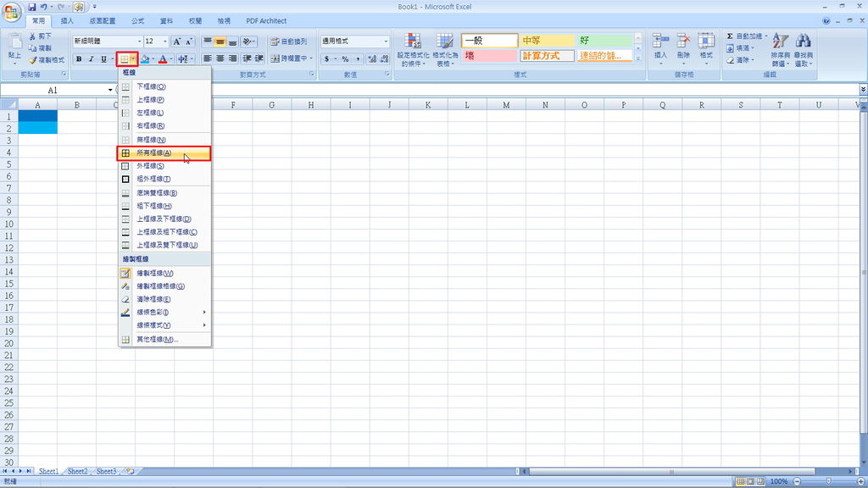The height and width of the screenshot is (488, 868).
Task: Open number format dropdown (通用格式)
Action: (386, 42)
